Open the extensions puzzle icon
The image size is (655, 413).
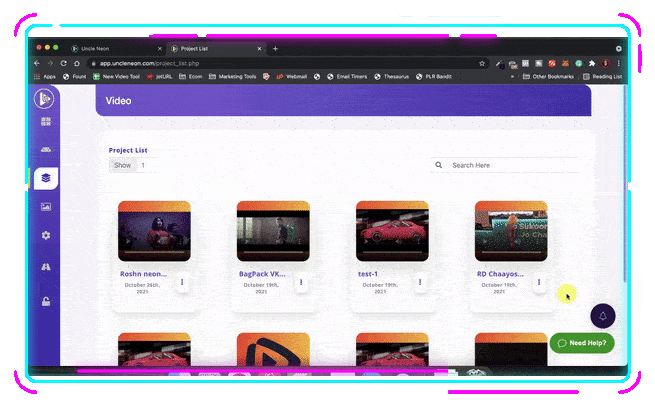coord(592,63)
